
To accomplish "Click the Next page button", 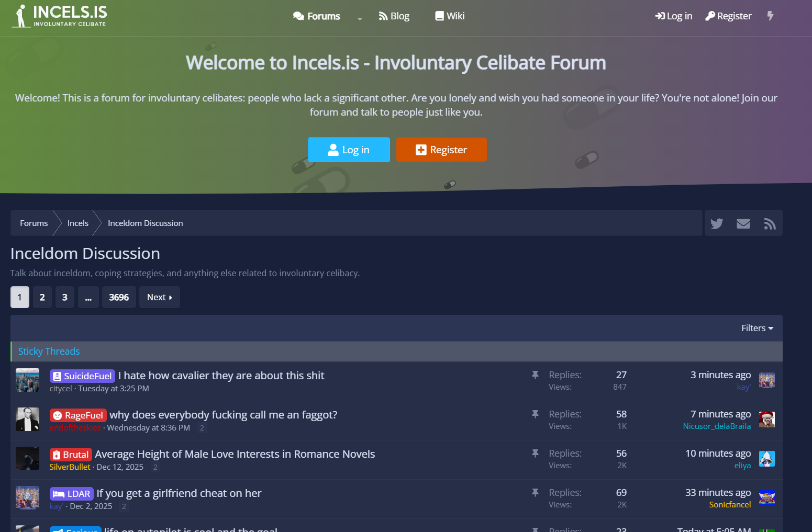I will [160, 297].
